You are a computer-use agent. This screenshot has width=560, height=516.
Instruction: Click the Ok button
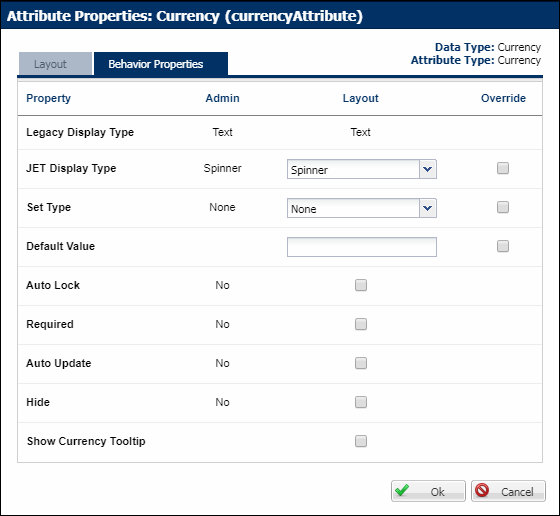click(428, 491)
